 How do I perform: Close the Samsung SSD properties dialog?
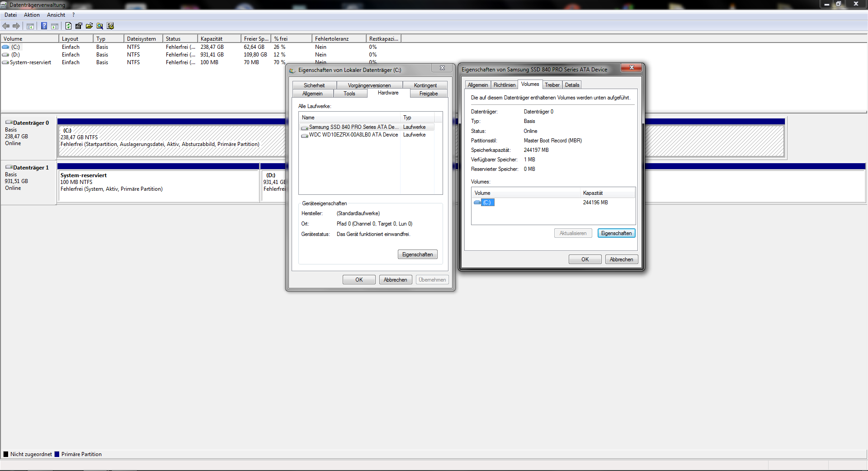632,68
